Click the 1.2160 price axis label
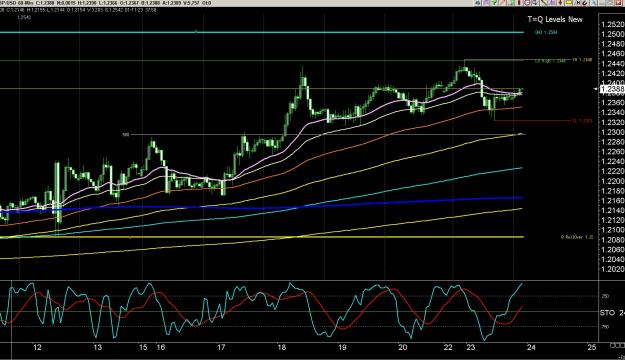This screenshot has height=360, width=625. [x=613, y=201]
